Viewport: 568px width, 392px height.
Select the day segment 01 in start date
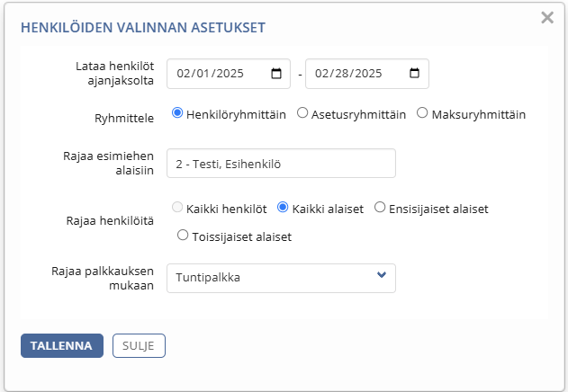(x=203, y=74)
